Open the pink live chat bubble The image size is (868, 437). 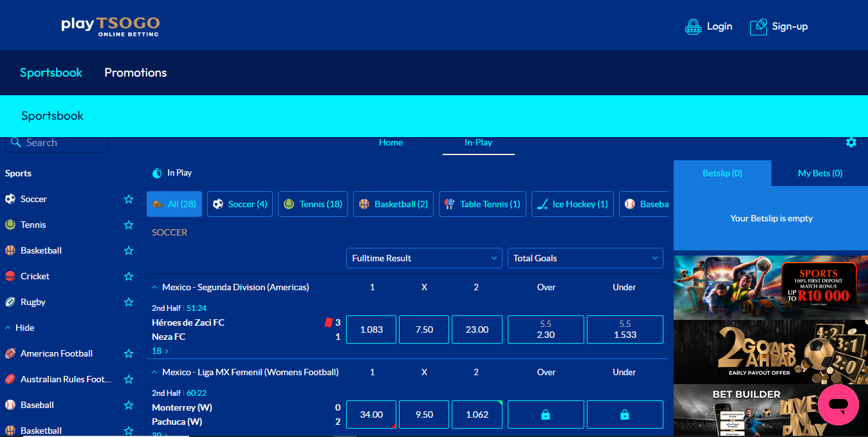[x=838, y=405]
